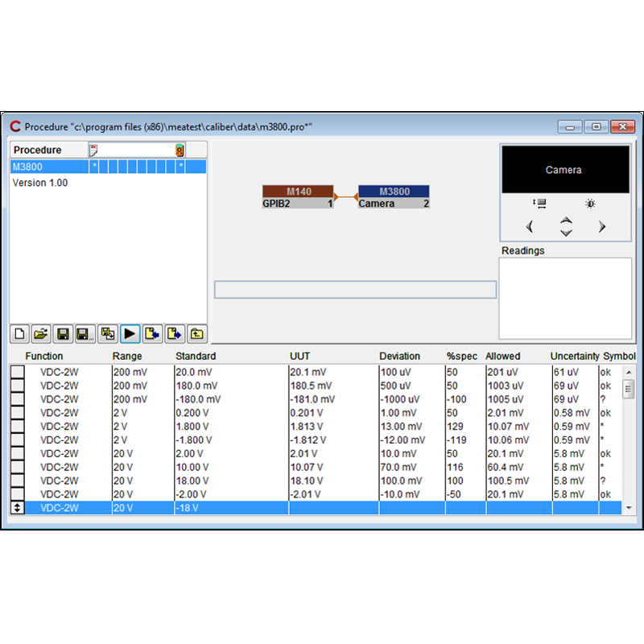Click the save-and-copy floppy pages icon

[108, 333]
